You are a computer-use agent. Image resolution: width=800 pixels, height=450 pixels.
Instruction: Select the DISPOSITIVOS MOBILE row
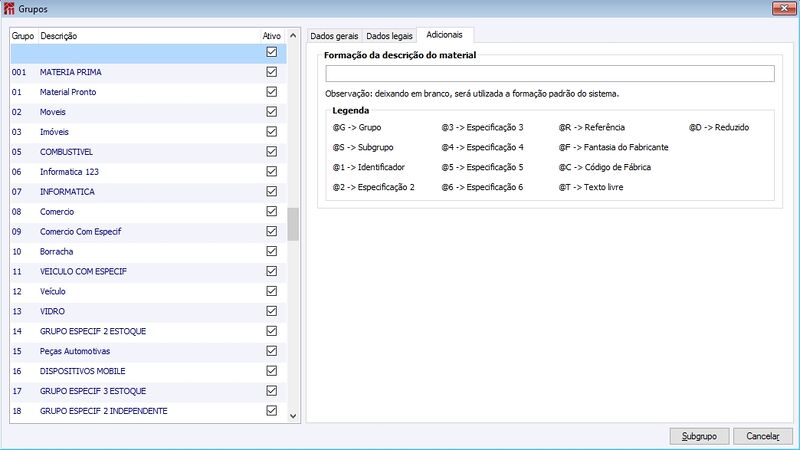(x=148, y=371)
